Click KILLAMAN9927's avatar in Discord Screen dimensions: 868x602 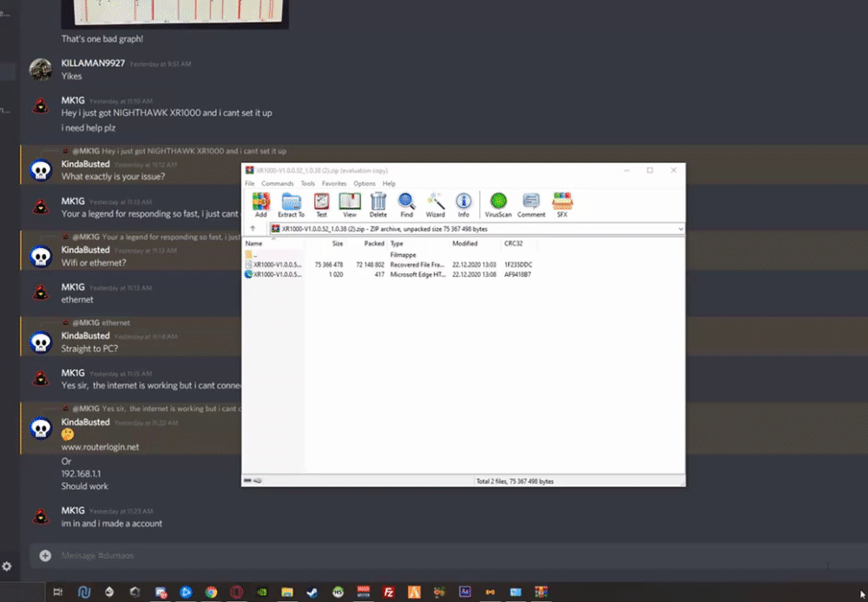pyautogui.click(x=41, y=69)
